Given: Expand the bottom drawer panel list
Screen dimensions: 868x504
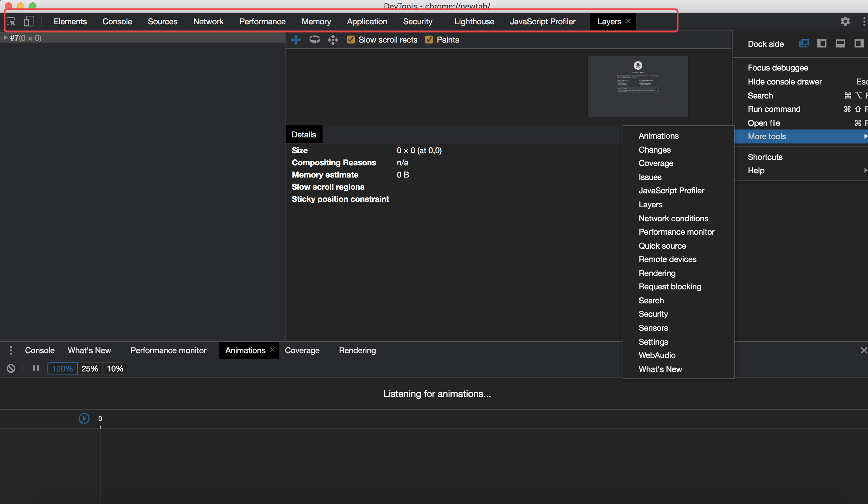Looking at the screenshot, I should (11, 350).
